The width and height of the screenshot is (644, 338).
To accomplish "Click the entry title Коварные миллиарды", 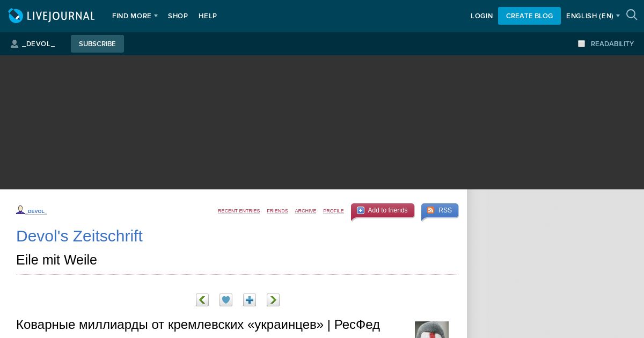I will tap(198, 325).
